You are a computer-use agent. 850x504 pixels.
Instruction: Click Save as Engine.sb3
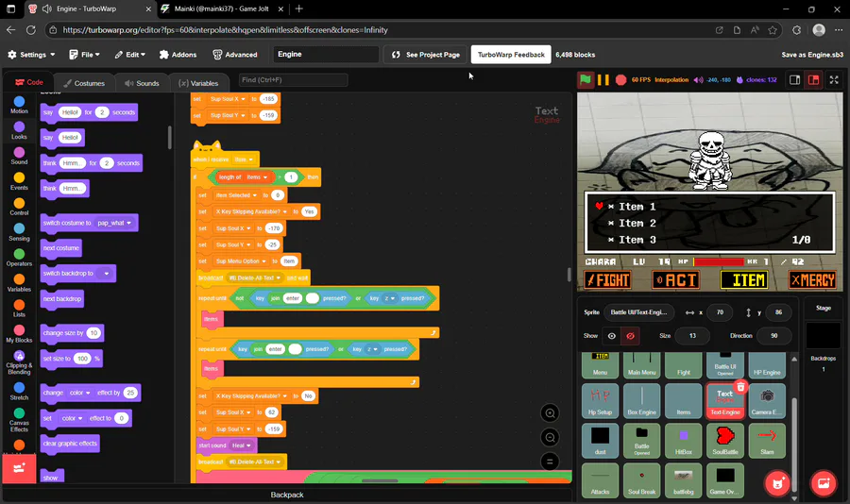pyautogui.click(x=812, y=54)
